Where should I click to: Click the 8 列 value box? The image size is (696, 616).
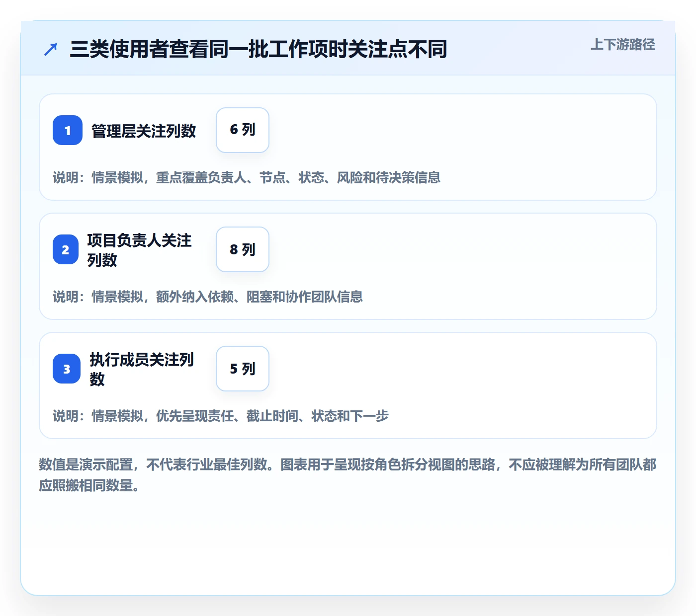(243, 249)
